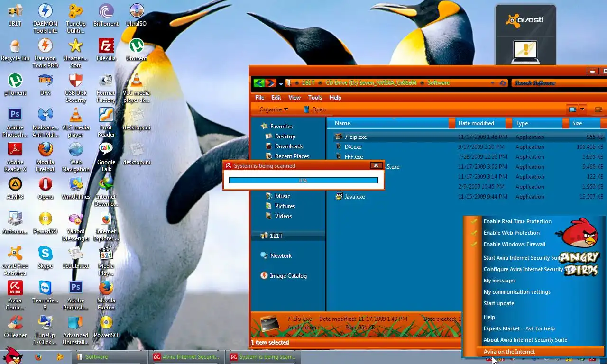The width and height of the screenshot is (607, 364).
Task: Open the Help menu in Explorer
Action: pyautogui.click(x=335, y=98)
